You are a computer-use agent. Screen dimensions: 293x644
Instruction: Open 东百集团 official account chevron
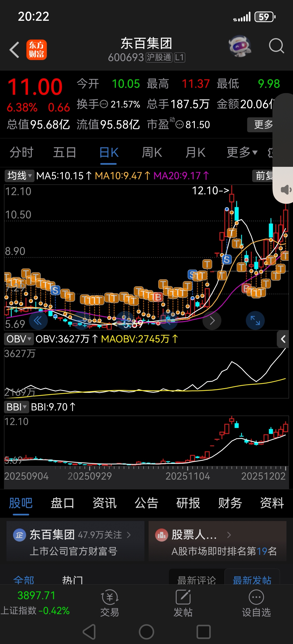pos(129,535)
